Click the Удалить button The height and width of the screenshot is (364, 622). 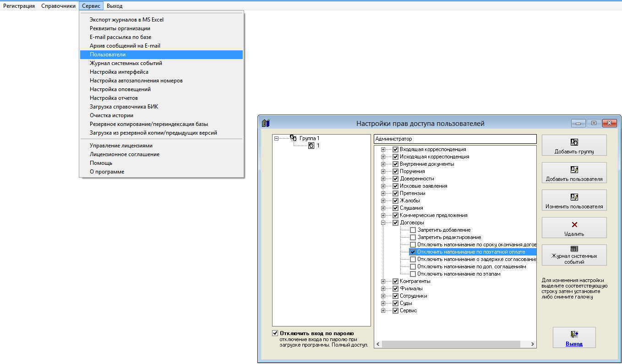pyautogui.click(x=574, y=228)
